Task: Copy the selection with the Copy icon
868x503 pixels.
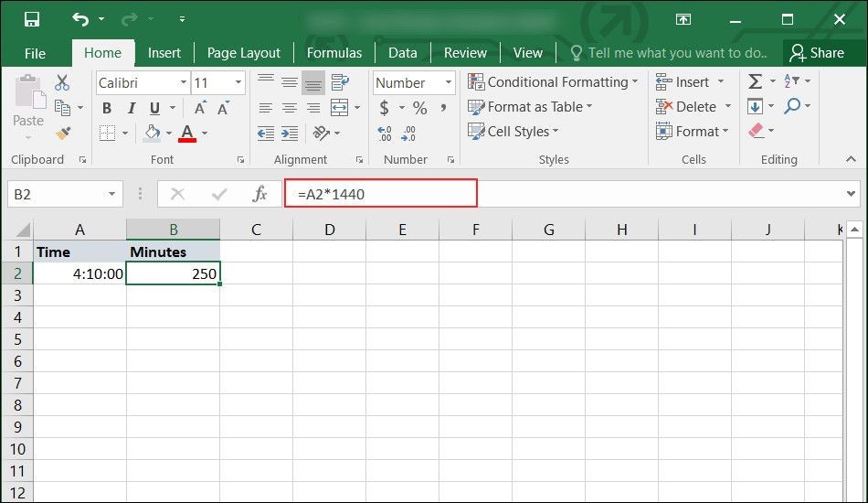Action: click(x=62, y=108)
